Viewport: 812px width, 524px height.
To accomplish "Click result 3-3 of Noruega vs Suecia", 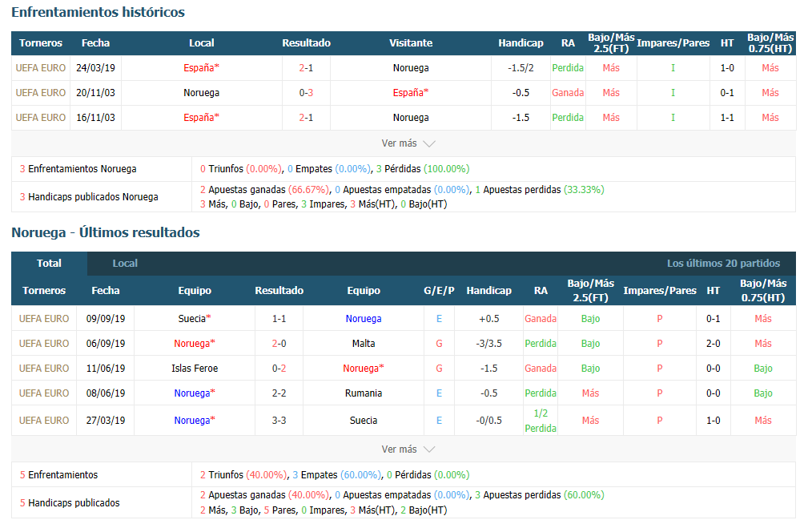I will click(x=279, y=421).
